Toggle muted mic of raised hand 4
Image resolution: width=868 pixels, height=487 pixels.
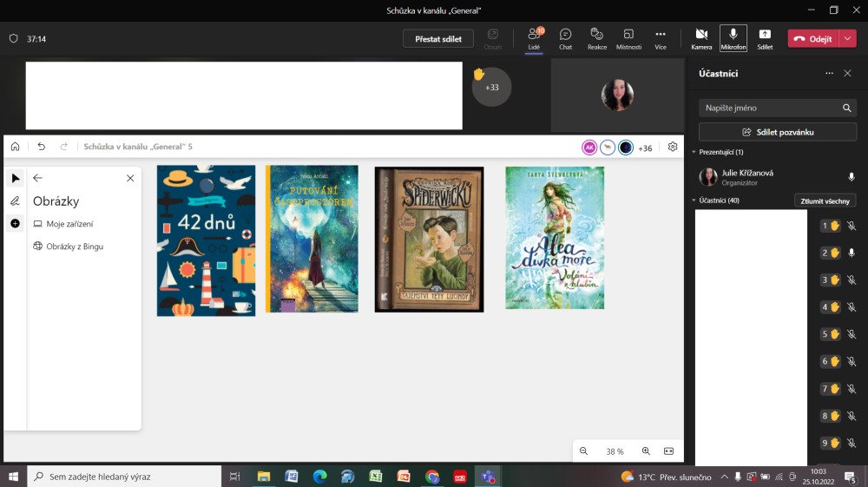tap(852, 306)
